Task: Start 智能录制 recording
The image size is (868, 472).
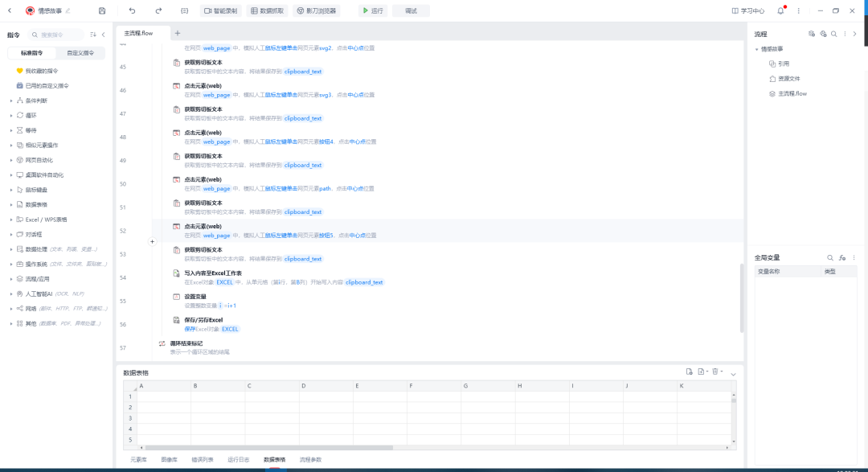Action: tap(221, 10)
